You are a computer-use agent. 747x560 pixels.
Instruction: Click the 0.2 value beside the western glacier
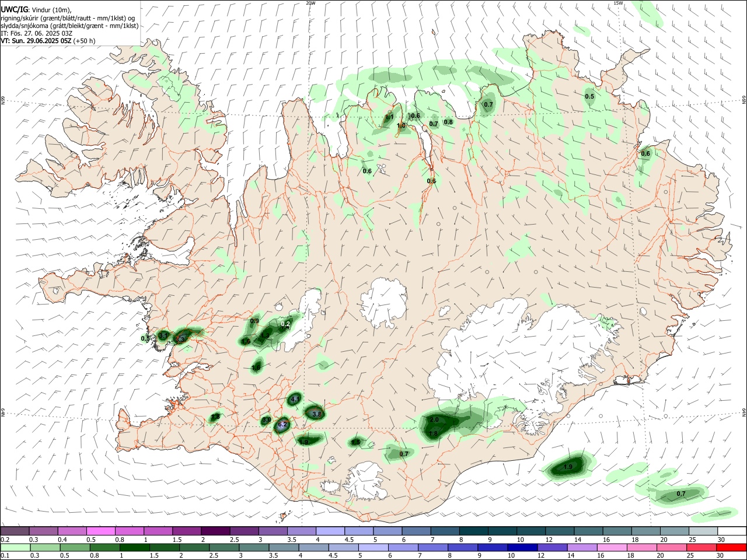pos(285,324)
